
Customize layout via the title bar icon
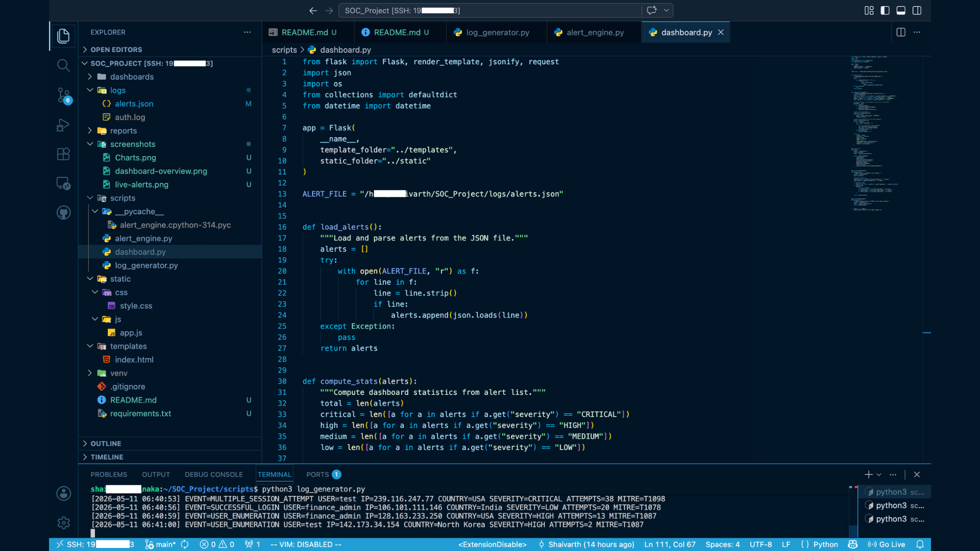869,10
